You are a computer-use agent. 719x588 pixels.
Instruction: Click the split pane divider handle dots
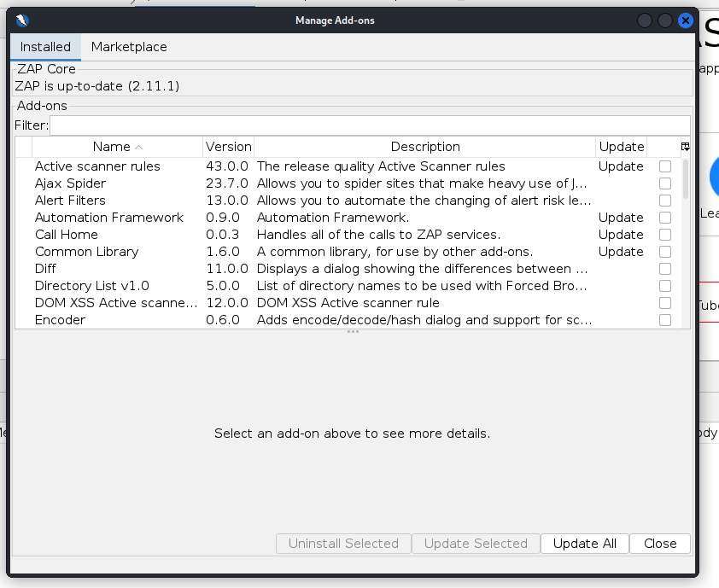point(353,331)
